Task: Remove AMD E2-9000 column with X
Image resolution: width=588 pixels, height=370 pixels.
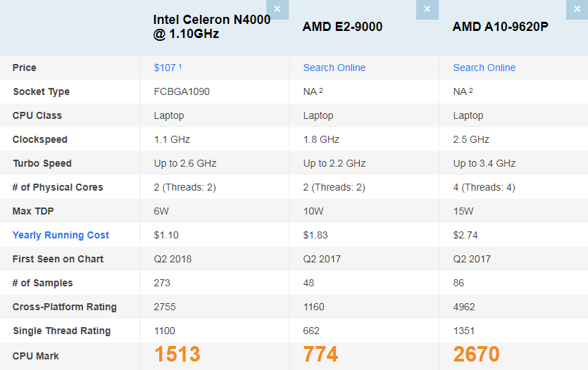Action: [427, 9]
